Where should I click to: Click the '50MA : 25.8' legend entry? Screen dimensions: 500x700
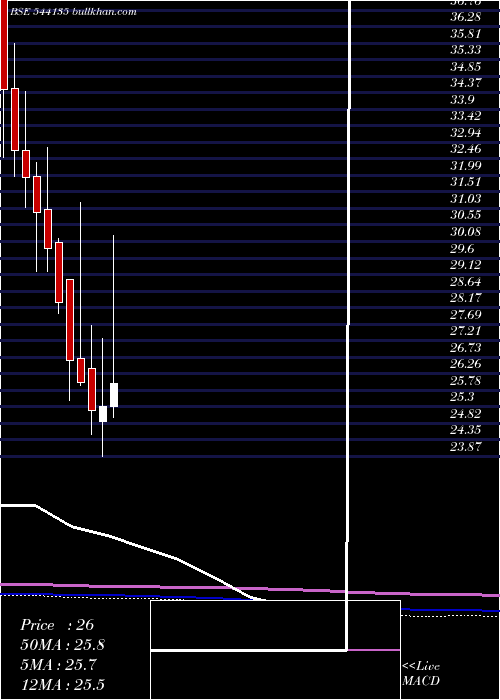point(63,645)
